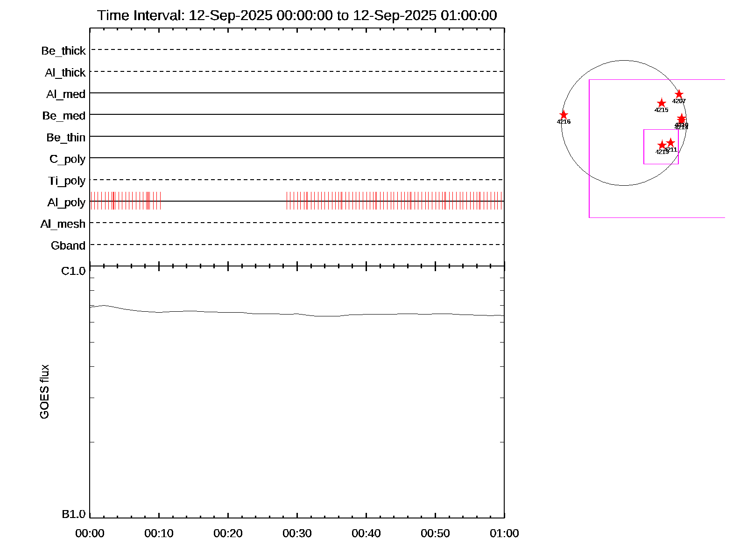Click the Al_poly filter label
The width and height of the screenshot is (747, 560).
coord(66,203)
